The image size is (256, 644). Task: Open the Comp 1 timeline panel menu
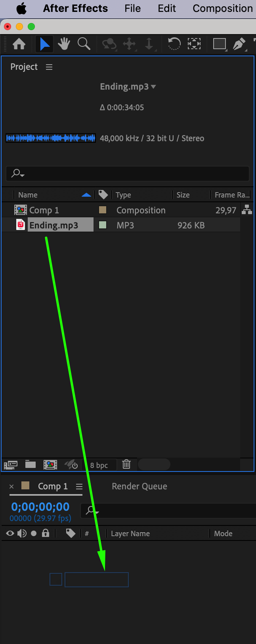(79, 487)
